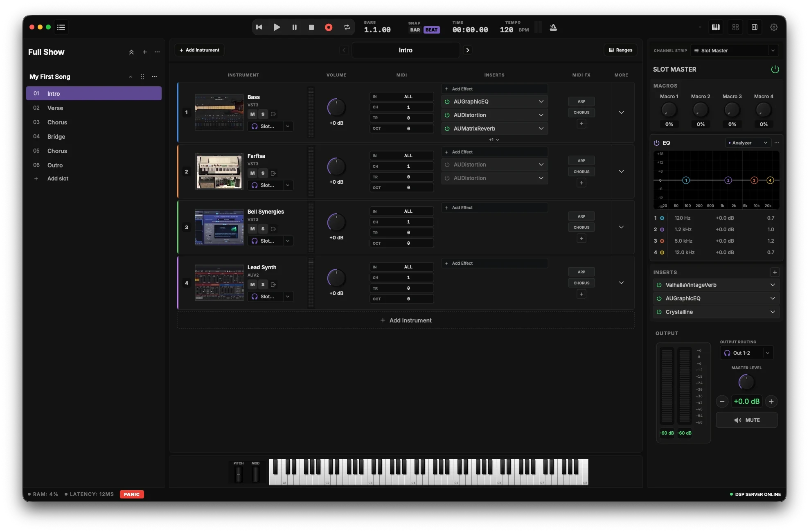The height and width of the screenshot is (532, 809).
Task: Increase master level with plus button
Action: tap(771, 401)
